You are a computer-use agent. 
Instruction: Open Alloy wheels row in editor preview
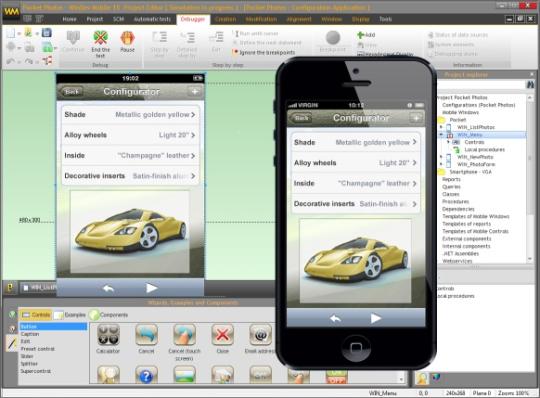(x=130, y=135)
